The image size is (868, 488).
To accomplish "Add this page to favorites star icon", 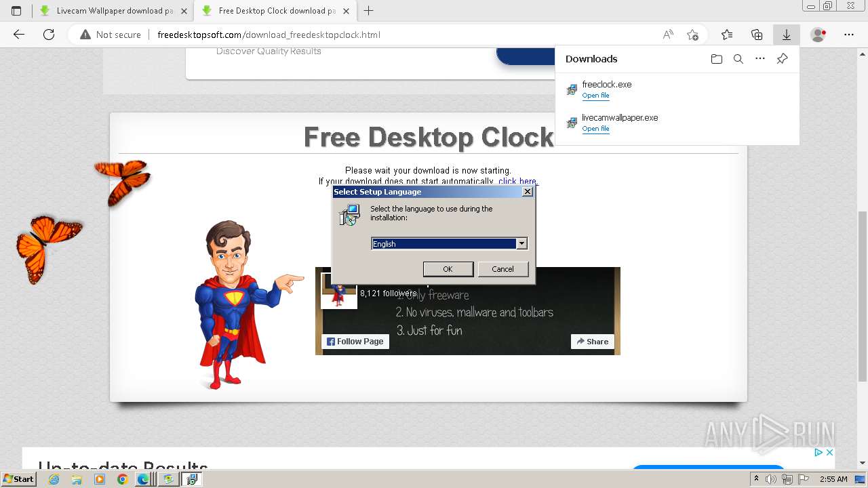I will click(692, 35).
